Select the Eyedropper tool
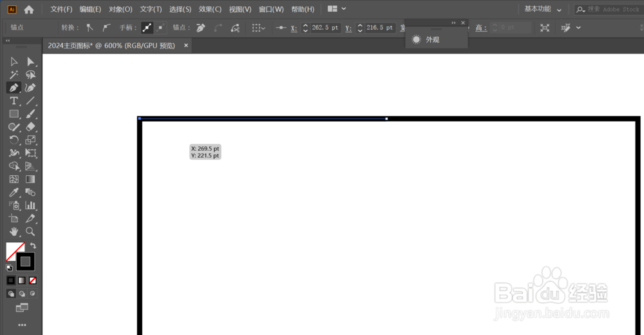The image size is (644, 335). click(x=14, y=193)
